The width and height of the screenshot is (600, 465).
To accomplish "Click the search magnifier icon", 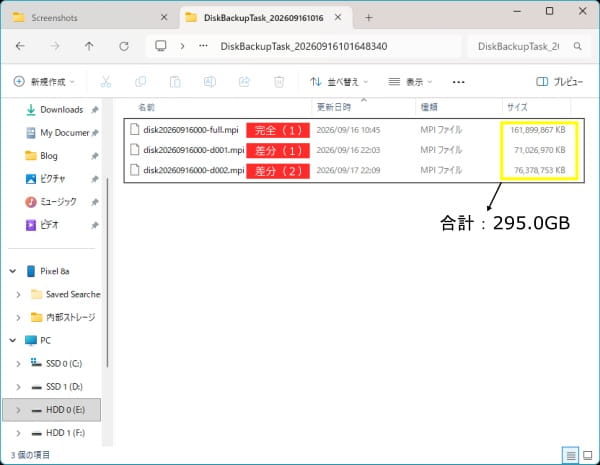I will (x=577, y=46).
